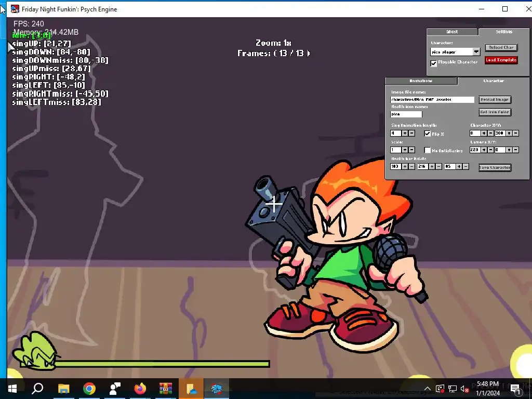Decrease Health bar green value

tap(438, 166)
